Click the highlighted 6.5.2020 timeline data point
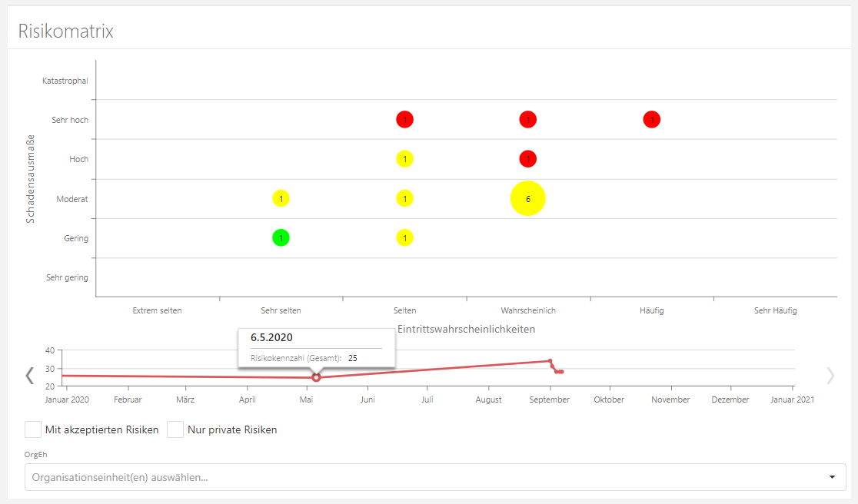This screenshot has height=504, width=858. click(316, 377)
